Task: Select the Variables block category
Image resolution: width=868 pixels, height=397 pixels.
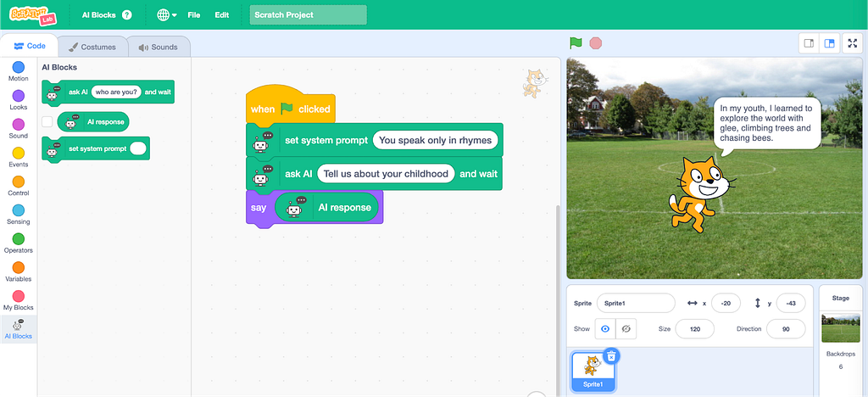Action: tap(19, 271)
